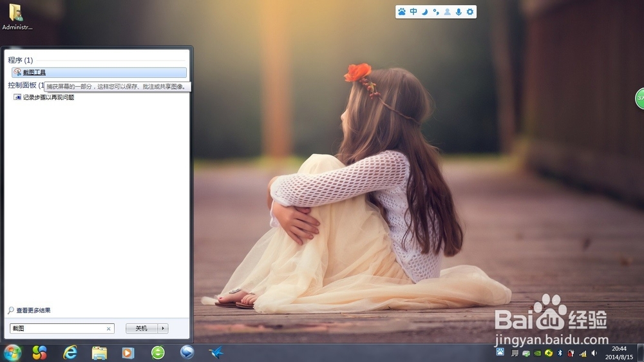The width and height of the screenshot is (644, 362).
Task: Clear the search box with the x
Action: (x=108, y=329)
